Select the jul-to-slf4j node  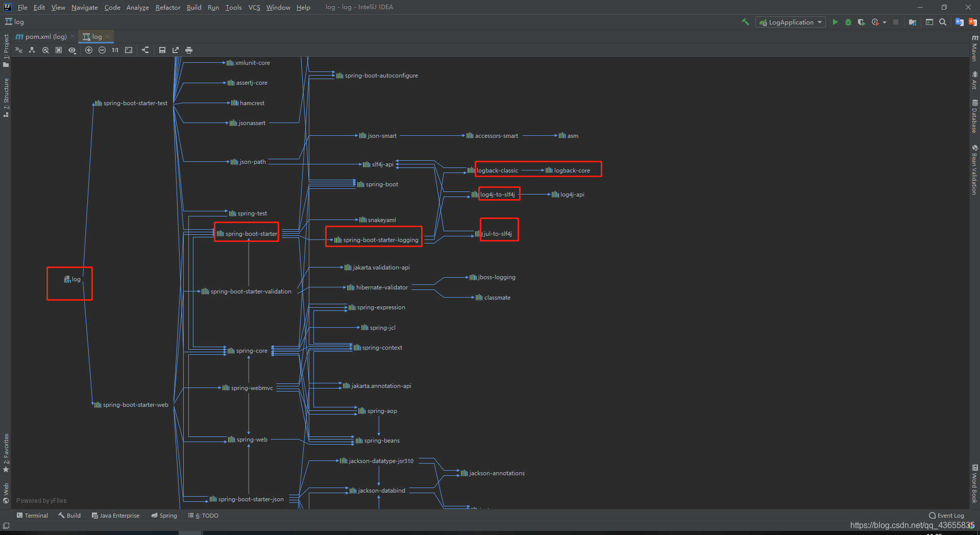pos(493,234)
